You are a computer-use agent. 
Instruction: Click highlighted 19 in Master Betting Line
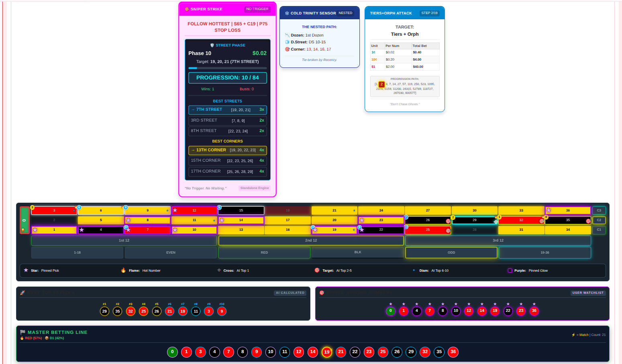click(x=327, y=352)
